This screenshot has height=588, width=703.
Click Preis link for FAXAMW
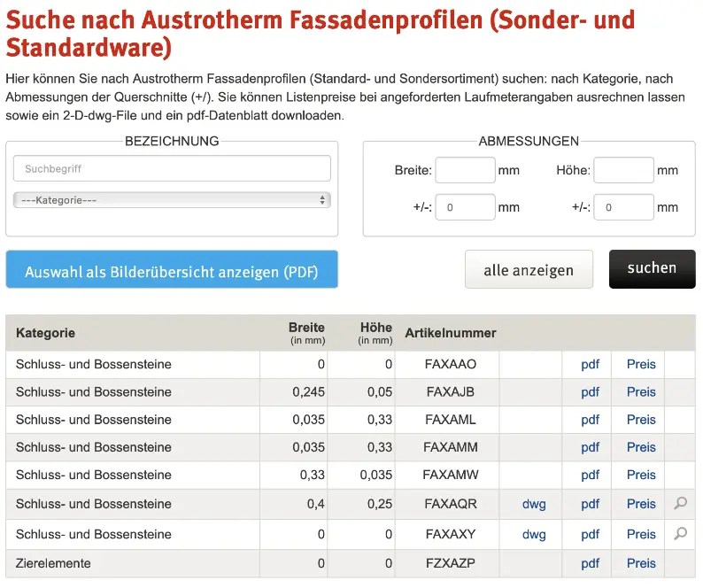click(x=641, y=475)
